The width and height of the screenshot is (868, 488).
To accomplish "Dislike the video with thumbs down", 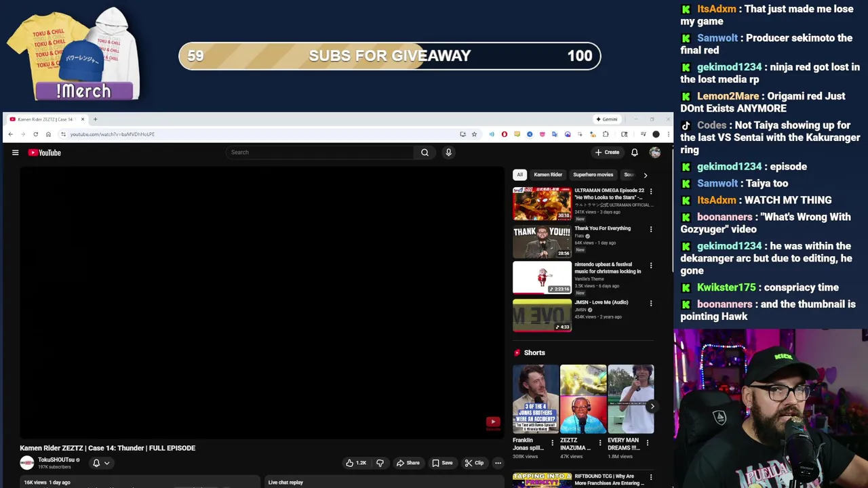I will pos(380,463).
